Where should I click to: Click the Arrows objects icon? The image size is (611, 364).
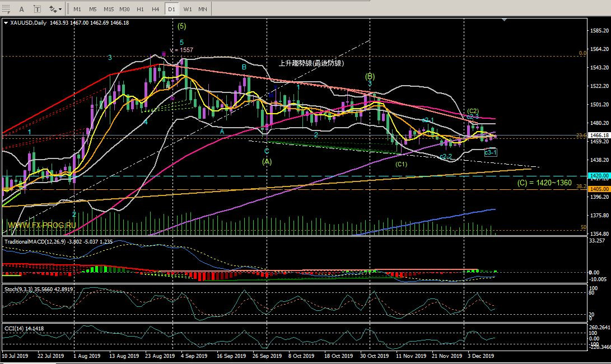pyautogui.click(x=53, y=9)
